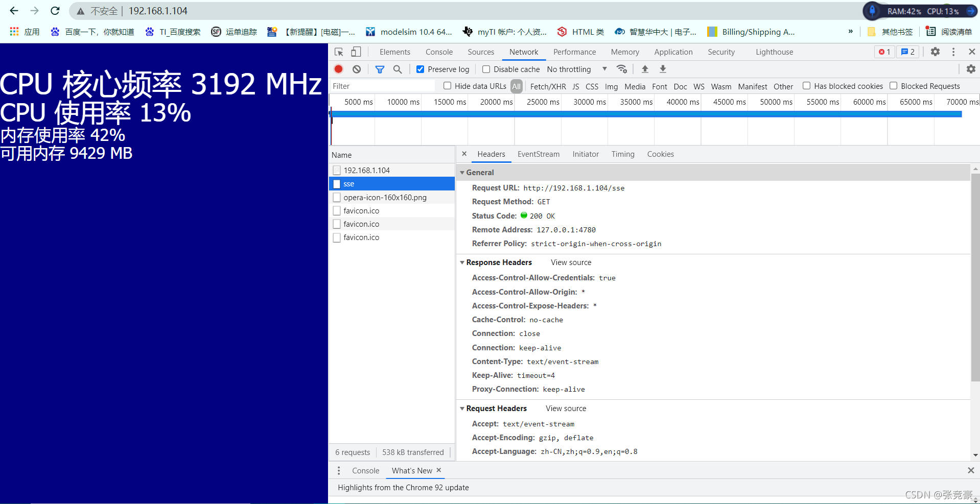
Task: Enable Has blocked cookies checkbox
Action: (806, 86)
